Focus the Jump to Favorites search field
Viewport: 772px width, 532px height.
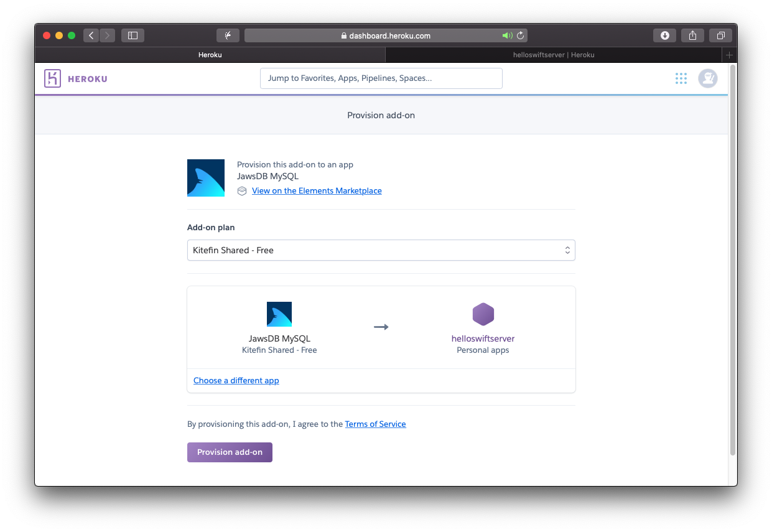click(381, 78)
